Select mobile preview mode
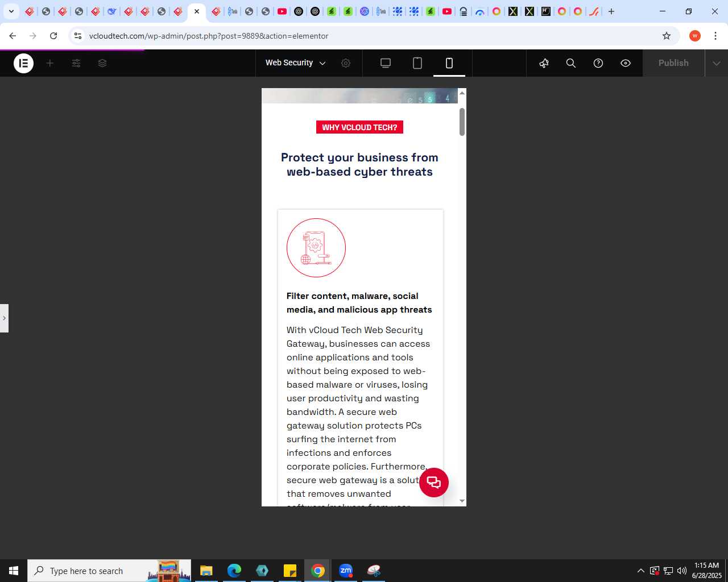 [449, 63]
